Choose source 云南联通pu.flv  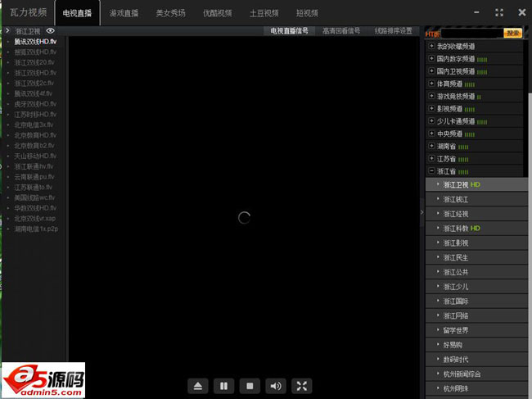tap(34, 177)
